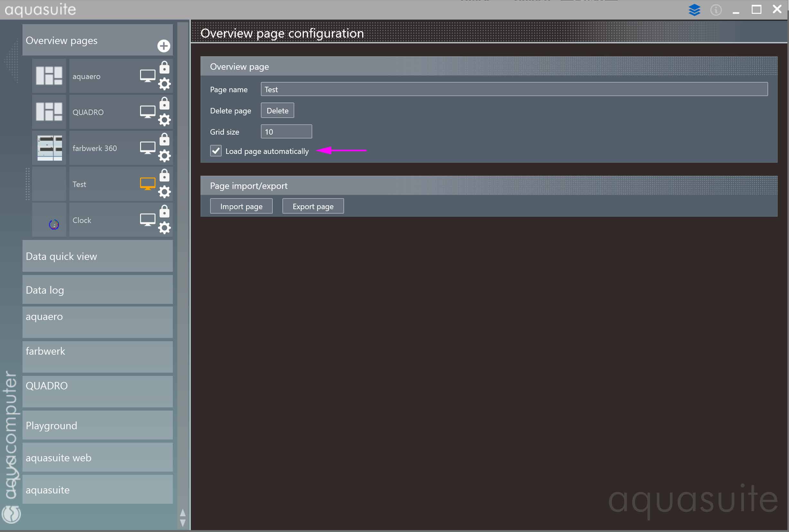Open settings gear for Clock page
The image size is (789, 532).
[x=164, y=228]
